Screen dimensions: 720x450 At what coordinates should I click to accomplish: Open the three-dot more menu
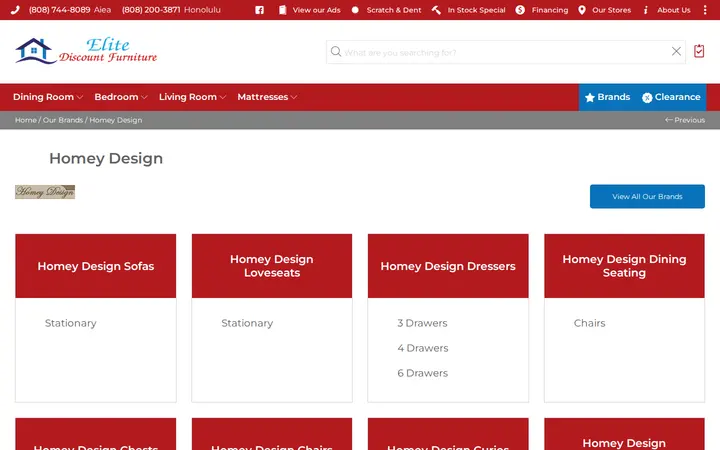pos(705,10)
